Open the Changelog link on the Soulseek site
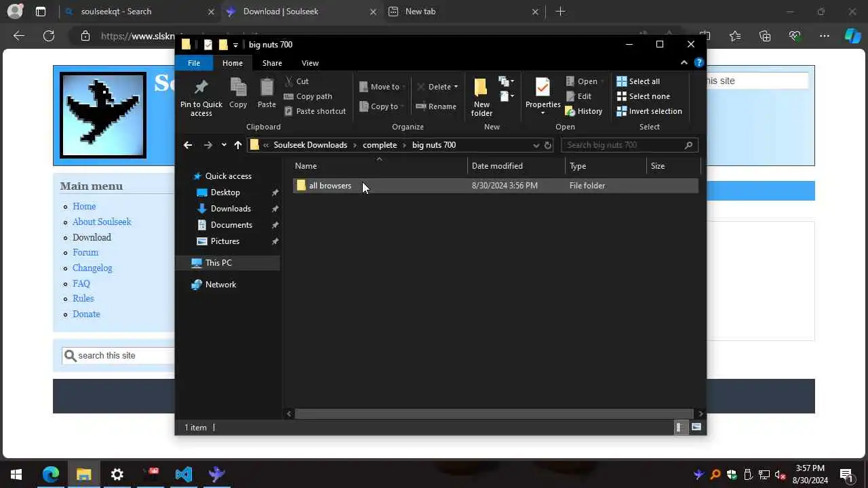Screen dimensions: 868x488 click(x=92, y=268)
